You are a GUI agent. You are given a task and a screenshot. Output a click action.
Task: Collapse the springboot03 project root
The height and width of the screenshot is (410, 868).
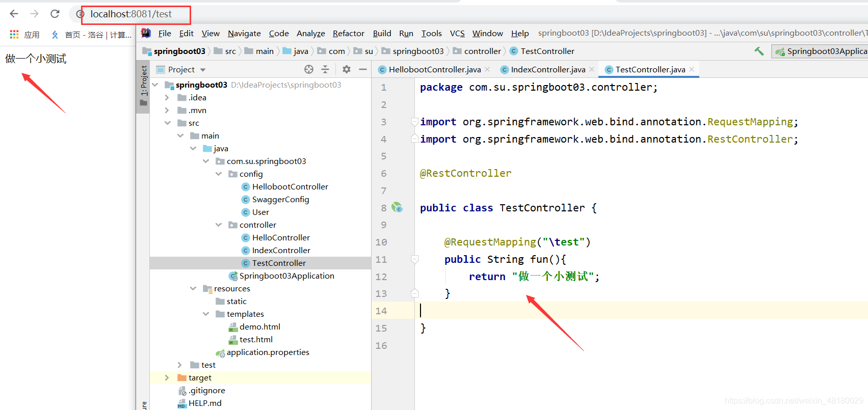pos(155,85)
